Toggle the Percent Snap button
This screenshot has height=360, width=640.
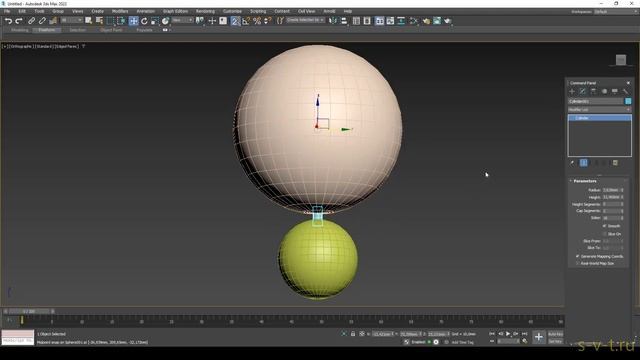tap(257, 21)
